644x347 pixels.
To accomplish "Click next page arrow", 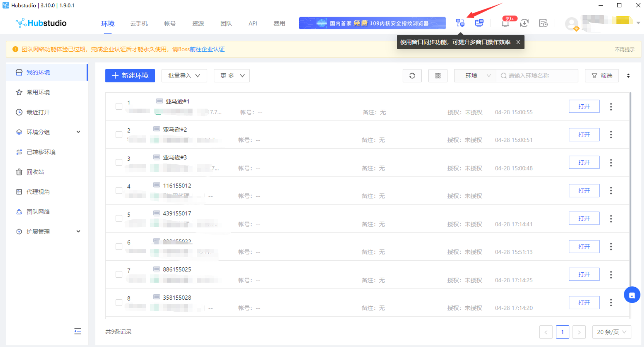I will coord(579,332).
